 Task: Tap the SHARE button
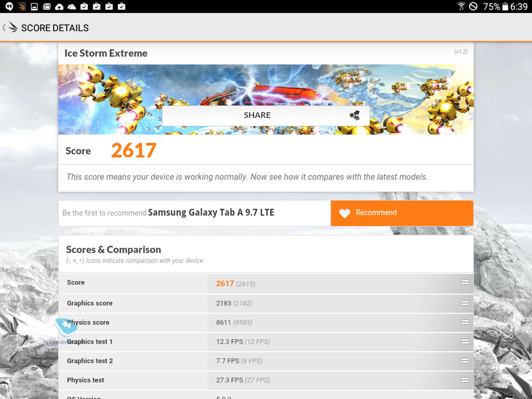[x=266, y=116]
